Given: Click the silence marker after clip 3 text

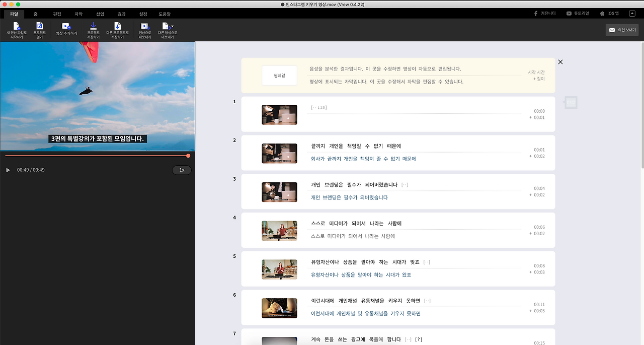Looking at the screenshot, I should [405, 185].
